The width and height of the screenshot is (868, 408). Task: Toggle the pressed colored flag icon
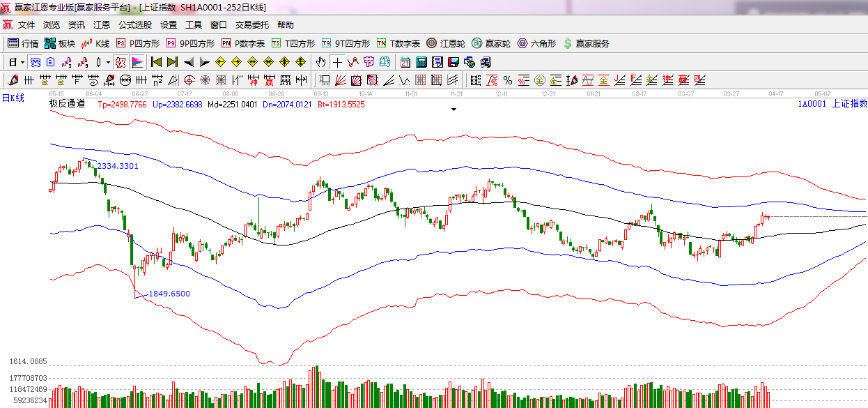[x=137, y=62]
